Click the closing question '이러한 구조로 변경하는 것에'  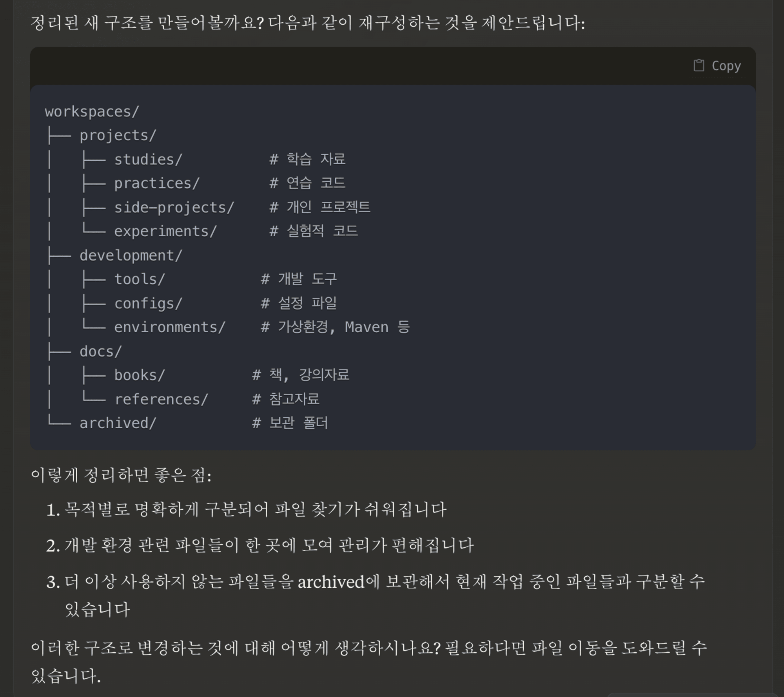click(135, 648)
